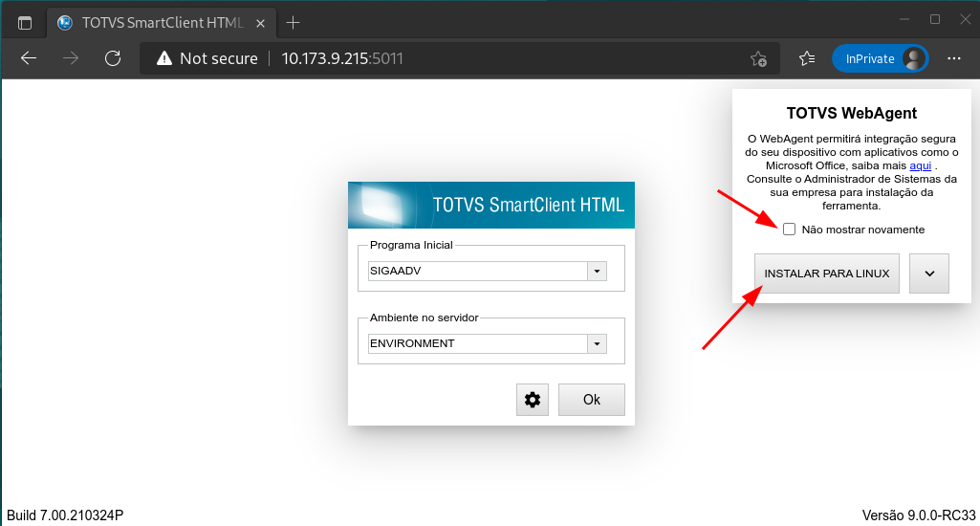This screenshot has width=980, height=526.
Task: Go back to previous page
Action: [x=29, y=58]
